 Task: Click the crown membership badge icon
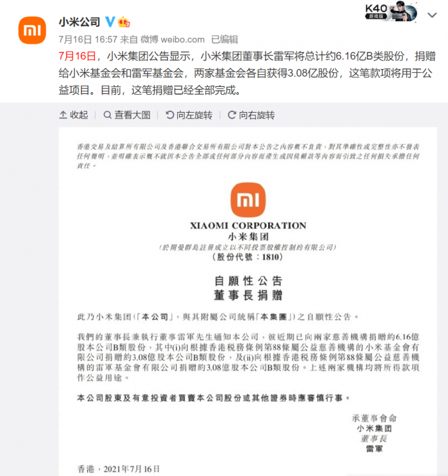pyautogui.click(x=124, y=22)
